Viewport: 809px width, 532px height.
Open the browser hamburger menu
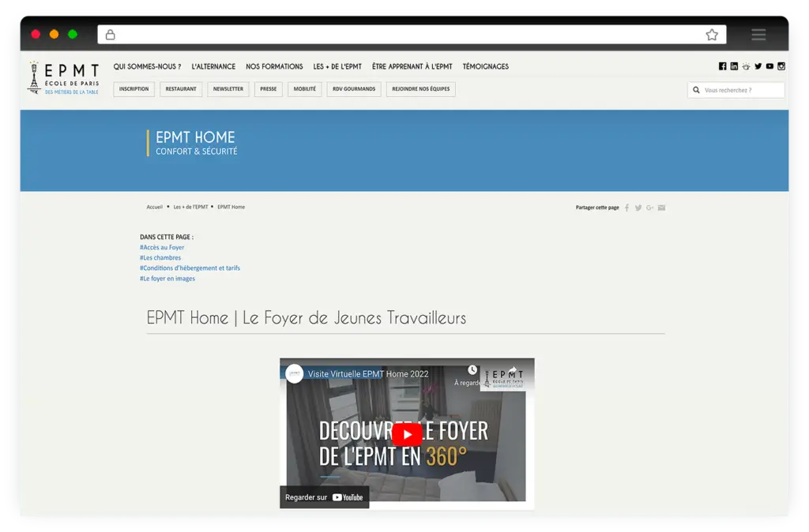click(758, 35)
